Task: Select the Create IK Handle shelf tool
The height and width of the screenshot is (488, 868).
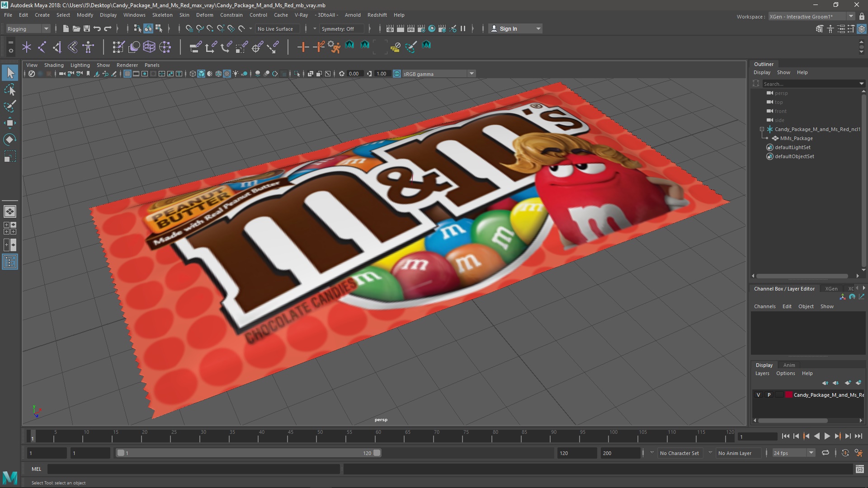Action: click(x=57, y=47)
